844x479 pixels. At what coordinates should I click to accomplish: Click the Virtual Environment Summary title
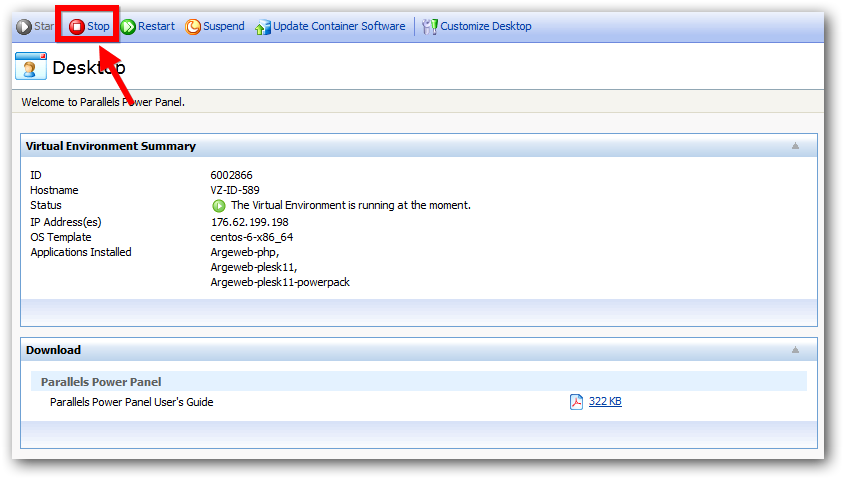tap(111, 146)
